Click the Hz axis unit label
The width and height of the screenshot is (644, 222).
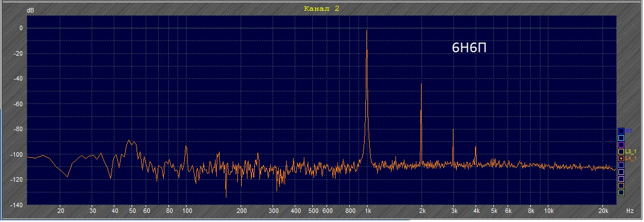630,211
